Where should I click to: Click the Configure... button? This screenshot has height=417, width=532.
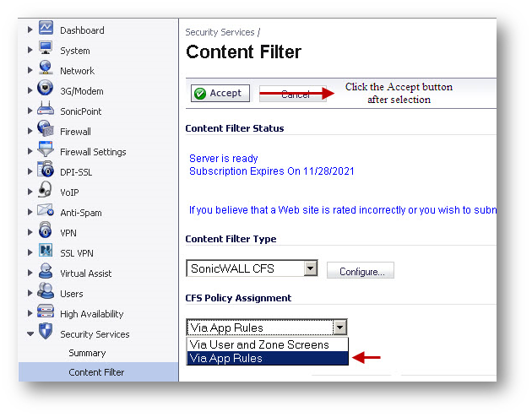coord(361,271)
